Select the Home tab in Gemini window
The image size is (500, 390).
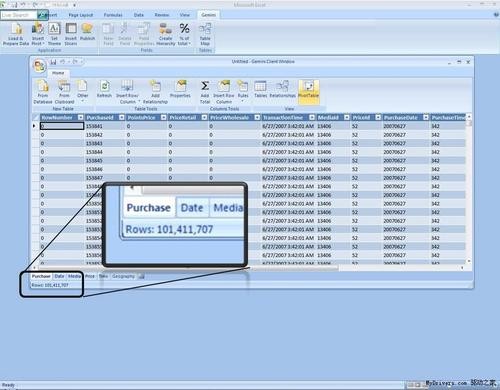[x=58, y=73]
